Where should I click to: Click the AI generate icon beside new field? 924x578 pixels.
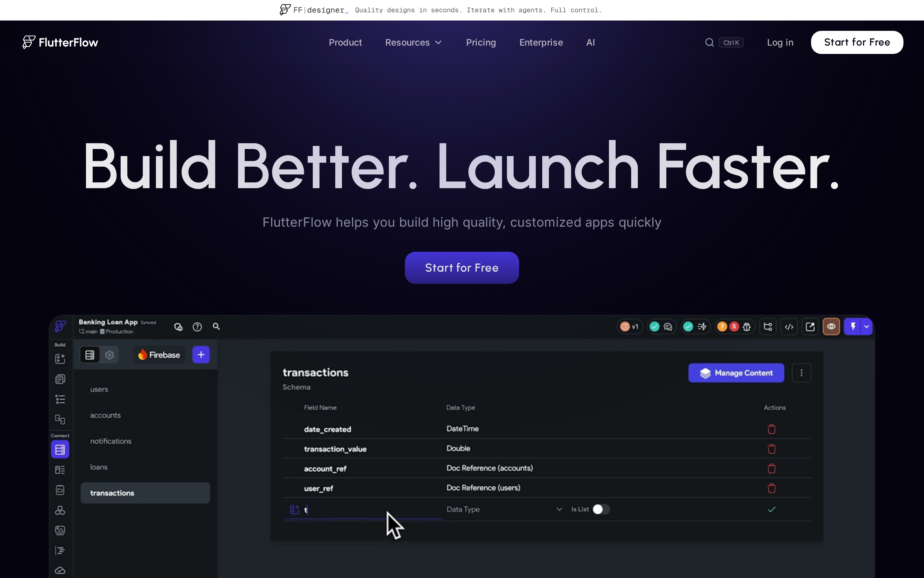(x=295, y=509)
